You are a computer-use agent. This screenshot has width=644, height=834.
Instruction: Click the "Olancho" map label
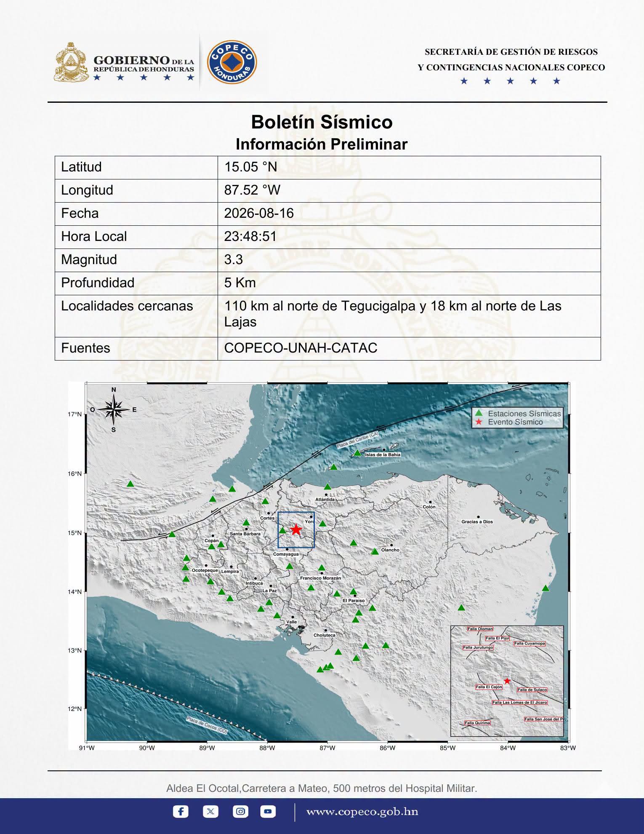[x=390, y=550]
